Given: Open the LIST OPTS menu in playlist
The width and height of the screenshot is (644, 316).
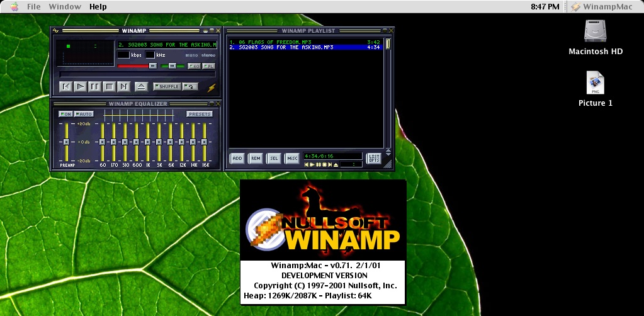Looking at the screenshot, I should pos(374,158).
